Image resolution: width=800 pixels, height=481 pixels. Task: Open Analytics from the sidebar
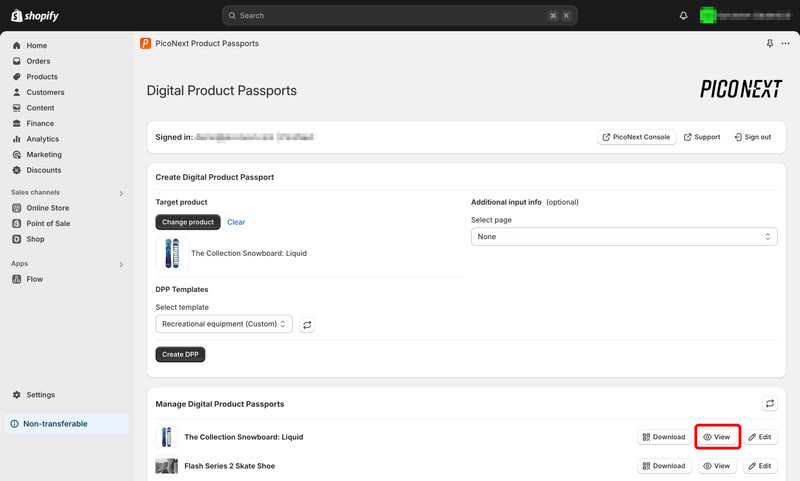(x=42, y=139)
